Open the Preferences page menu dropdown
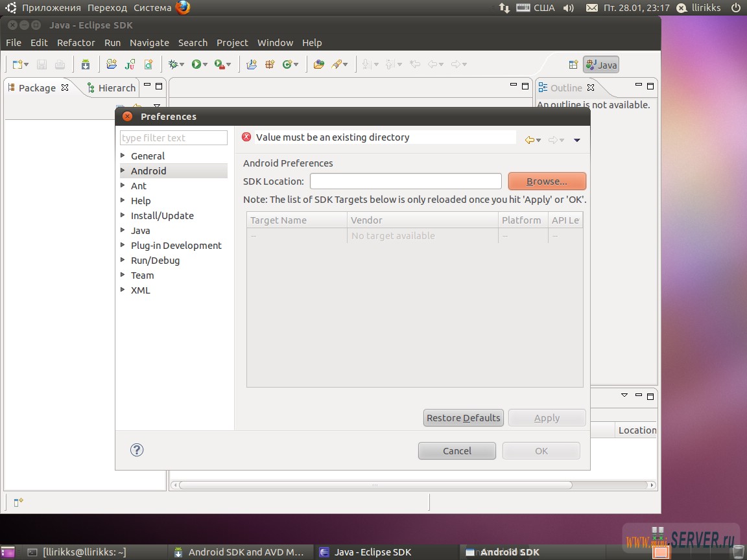747x560 pixels. tap(577, 140)
